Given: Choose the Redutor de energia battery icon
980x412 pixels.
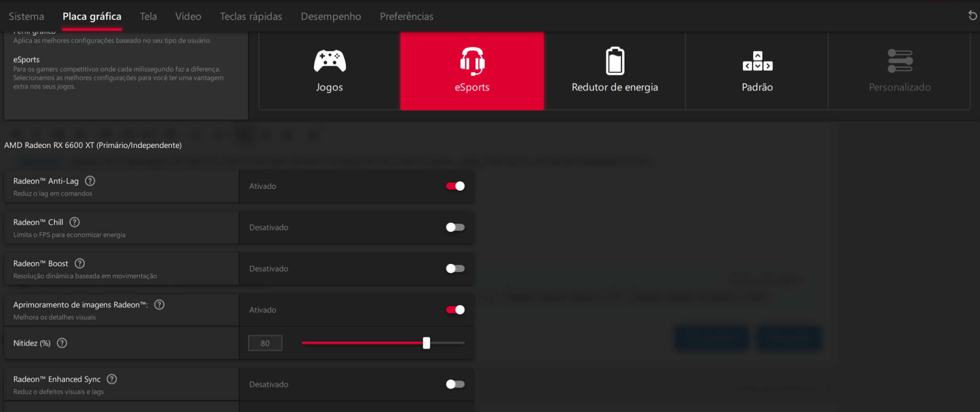Looking at the screenshot, I should pyautogui.click(x=615, y=61).
